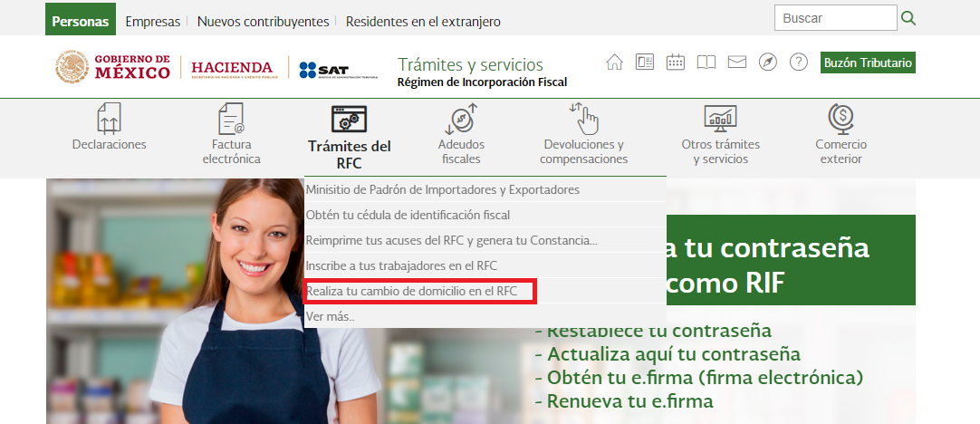Click the Factura electrónica icon
The image size is (980, 424).
231,118
